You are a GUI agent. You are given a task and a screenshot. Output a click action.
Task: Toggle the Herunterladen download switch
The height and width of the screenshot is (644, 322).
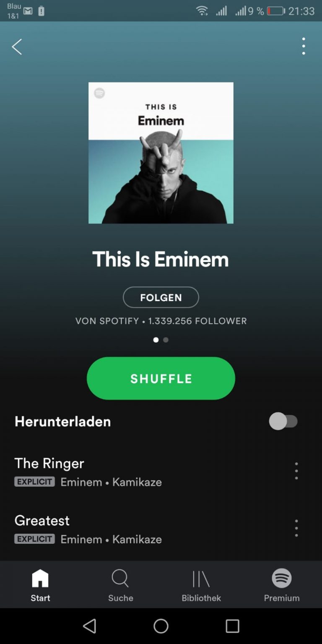click(284, 421)
